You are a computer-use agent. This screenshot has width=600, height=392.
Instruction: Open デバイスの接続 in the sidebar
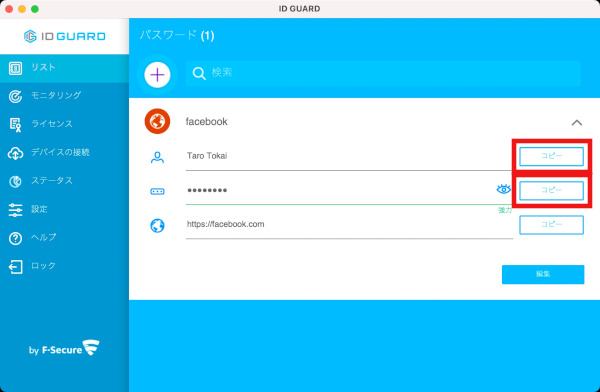(x=64, y=153)
